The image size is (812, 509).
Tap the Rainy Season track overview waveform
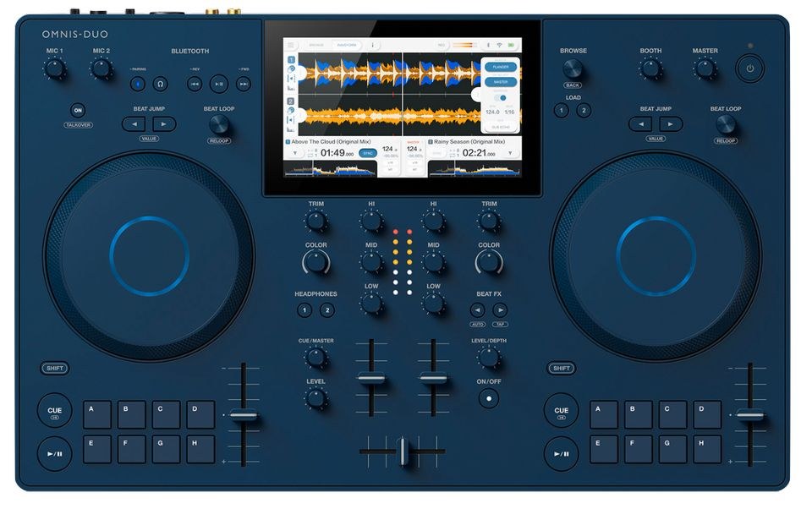(475, 168)
